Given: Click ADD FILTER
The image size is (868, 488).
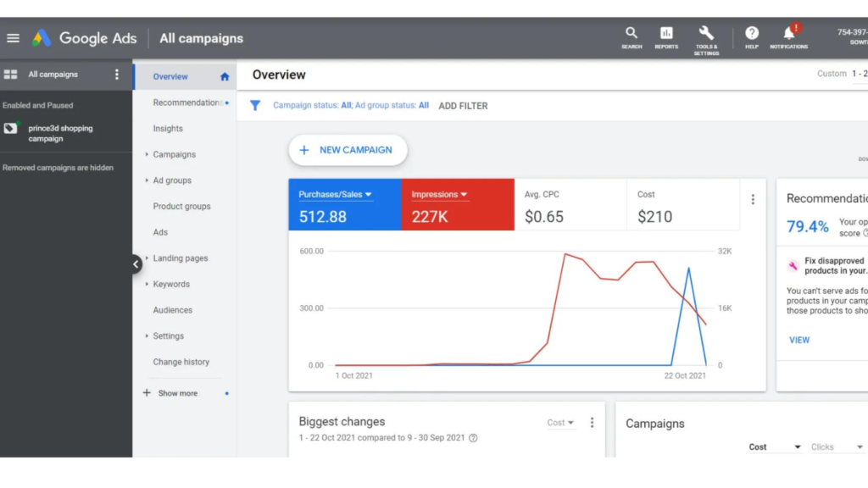Looking at the screenshot, I should (463, 106).
